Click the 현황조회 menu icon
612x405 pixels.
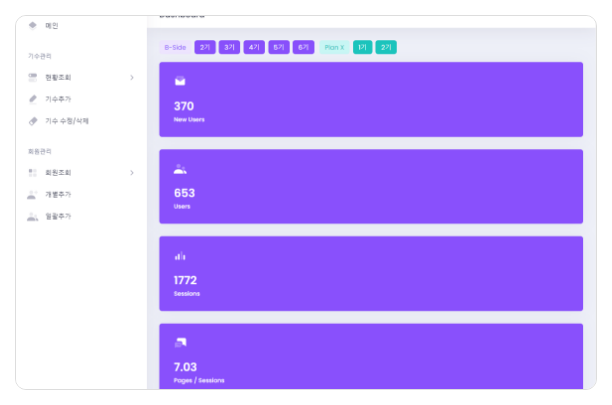[x=33, y=77]
